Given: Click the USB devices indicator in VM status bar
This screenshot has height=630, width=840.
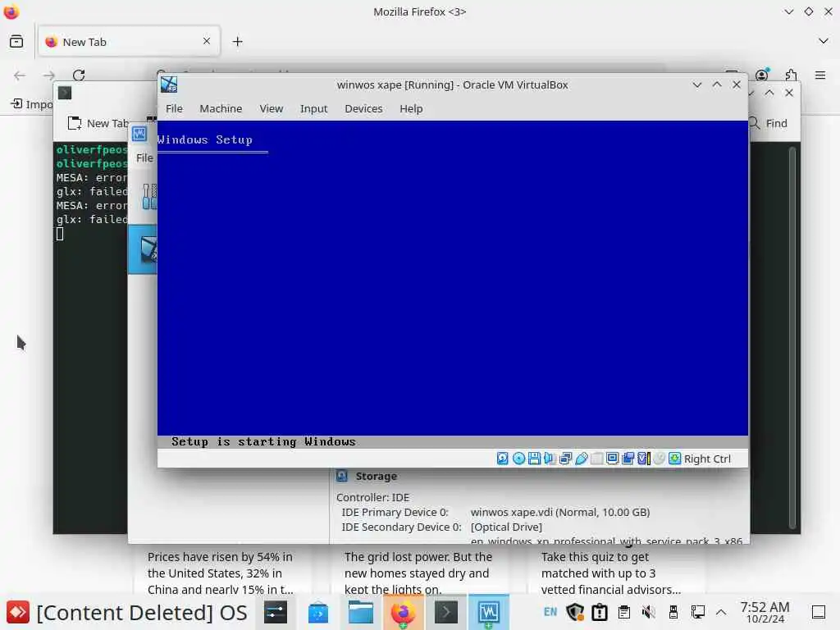Looking at the screenshot, I should 582,459.
